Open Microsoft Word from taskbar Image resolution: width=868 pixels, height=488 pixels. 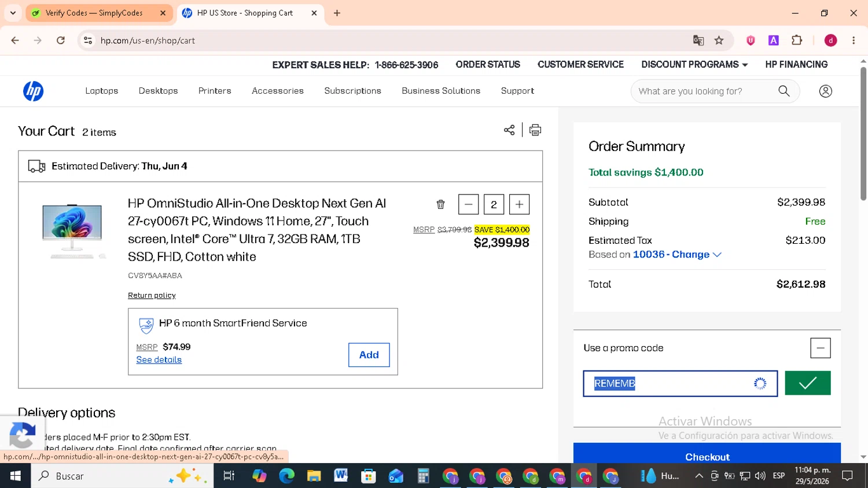pos(341,476)
